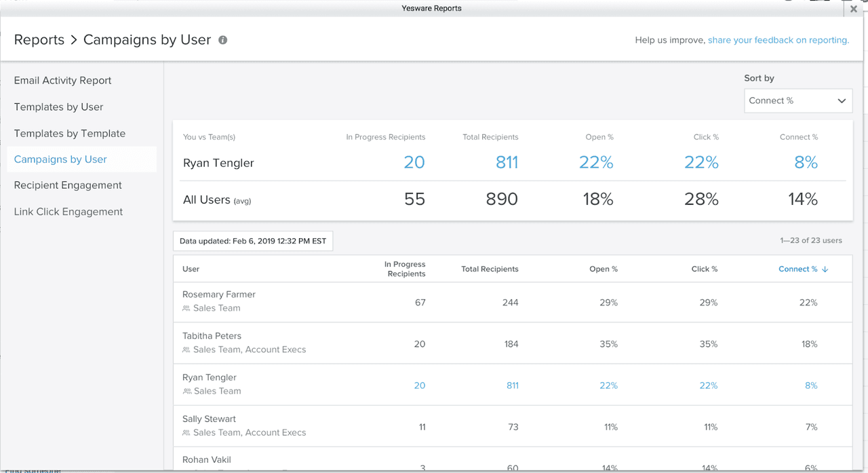Click the team icon under Rosemary Farmer
Viewport: 868px width, 473px height.
186,308
